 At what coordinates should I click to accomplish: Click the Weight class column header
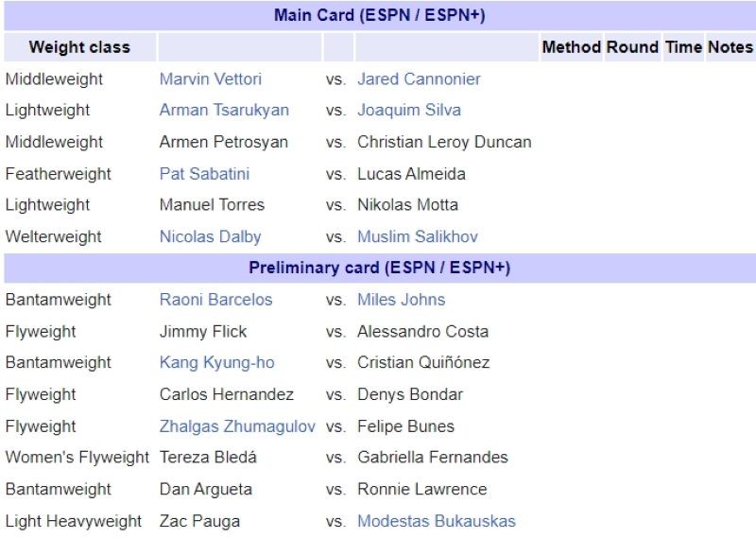pyautogui.click(x=79, y=47)
